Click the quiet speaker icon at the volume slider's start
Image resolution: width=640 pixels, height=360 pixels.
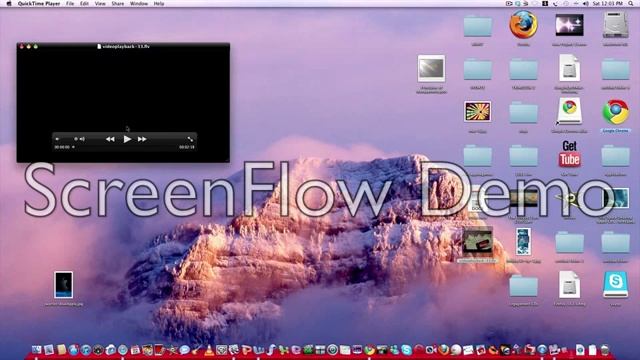click(57, 139)
